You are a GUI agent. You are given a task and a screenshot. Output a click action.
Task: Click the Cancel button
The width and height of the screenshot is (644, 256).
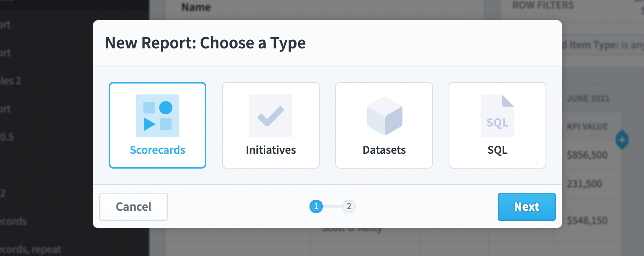(x=134, y=207)
